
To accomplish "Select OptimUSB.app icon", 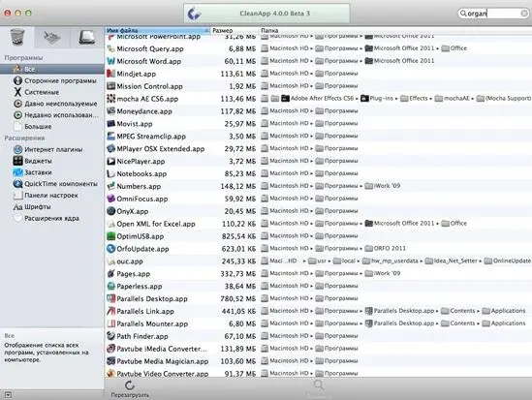I will point(110,236).
